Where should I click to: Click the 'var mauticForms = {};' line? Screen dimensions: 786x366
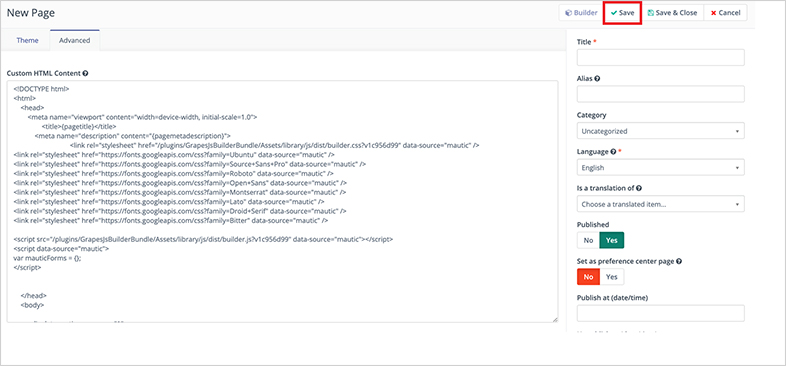coord(47,258)
